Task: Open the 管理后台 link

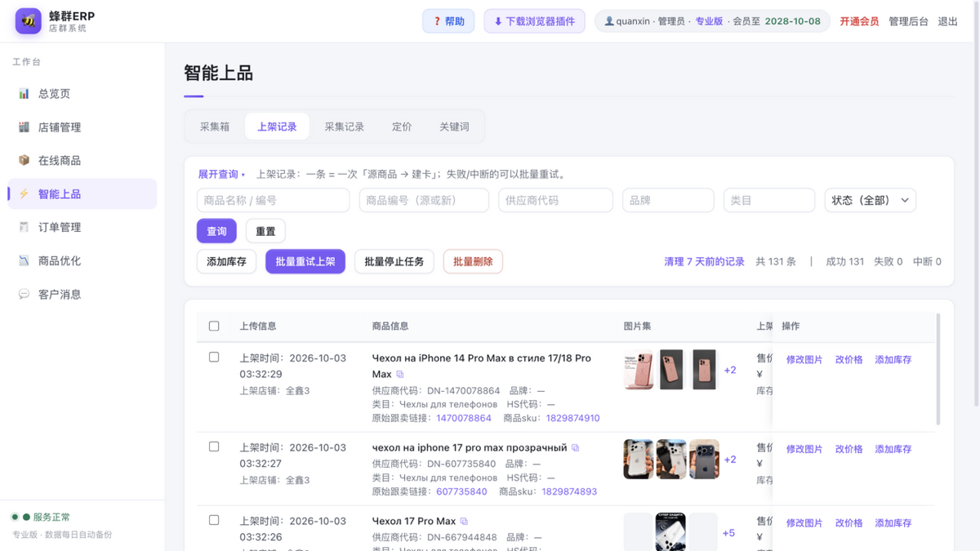Action: click(x=908, y=21)
